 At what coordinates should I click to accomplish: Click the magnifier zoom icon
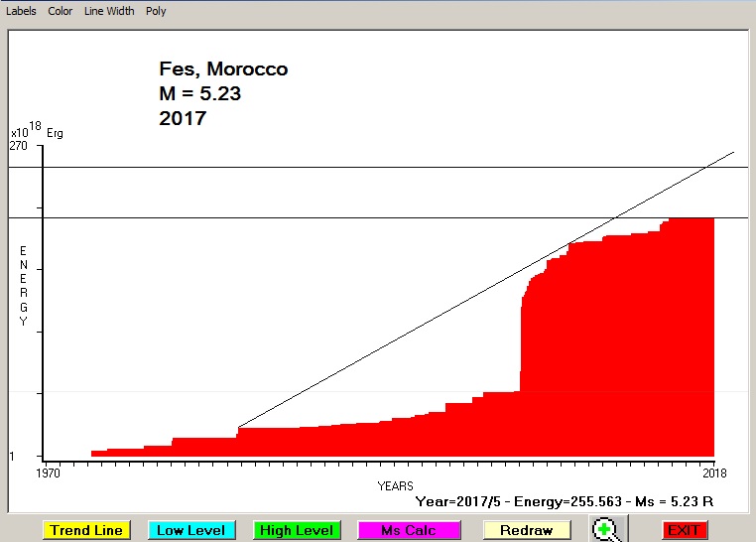(x=606, y=530)
